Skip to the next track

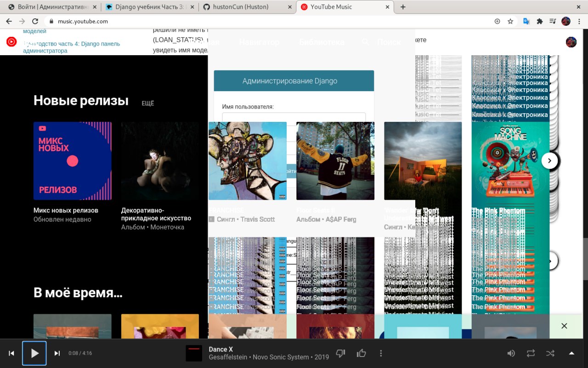click(57, 353)
